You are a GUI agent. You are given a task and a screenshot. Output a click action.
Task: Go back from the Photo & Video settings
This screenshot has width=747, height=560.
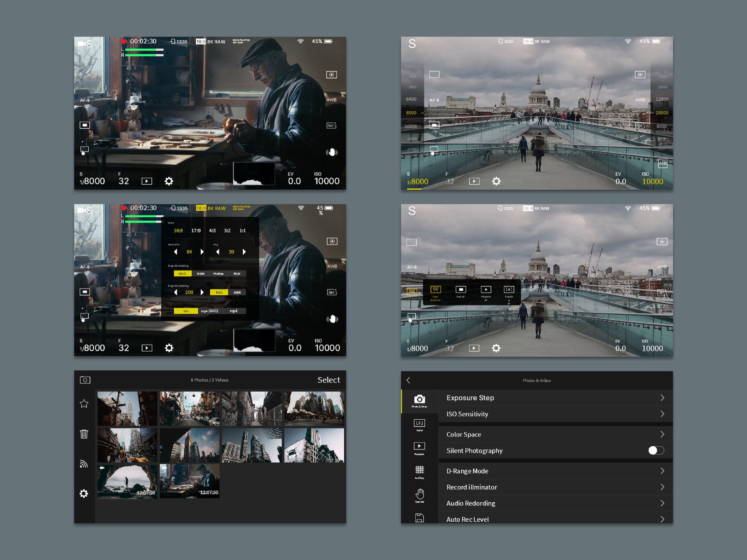point(408,380)
